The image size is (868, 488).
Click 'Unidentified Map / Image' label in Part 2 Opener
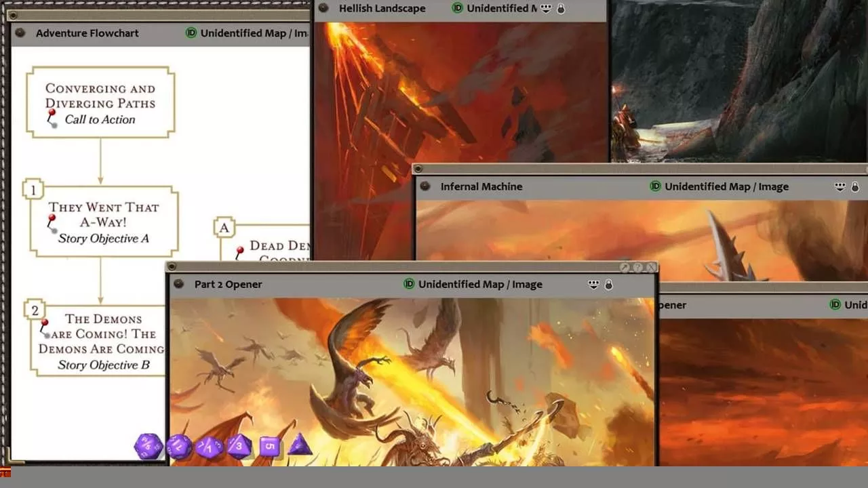480,284
